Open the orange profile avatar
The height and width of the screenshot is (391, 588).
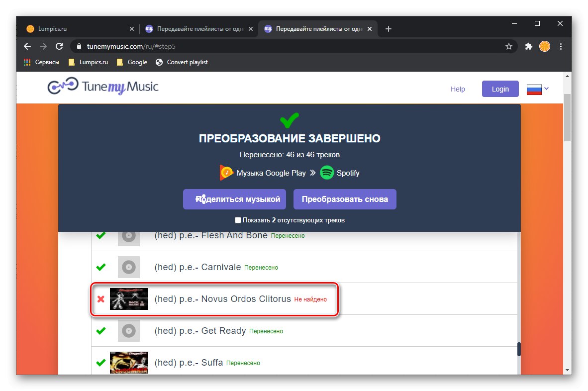545,46
